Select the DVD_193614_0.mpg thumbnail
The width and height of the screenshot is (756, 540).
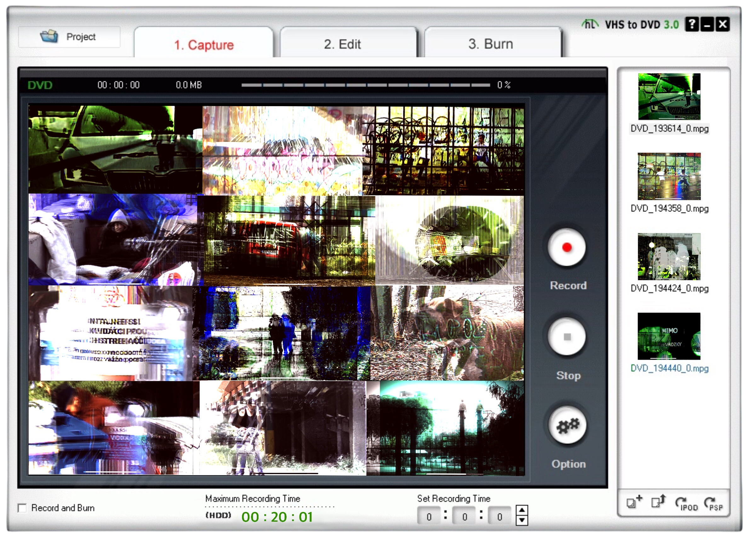pyautogui.click(x=669, y=96)
